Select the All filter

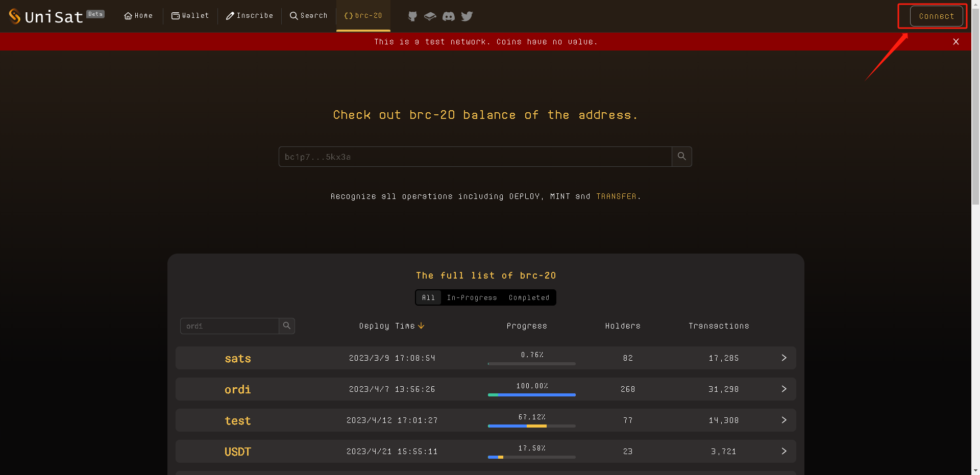(x=428, y=297)
